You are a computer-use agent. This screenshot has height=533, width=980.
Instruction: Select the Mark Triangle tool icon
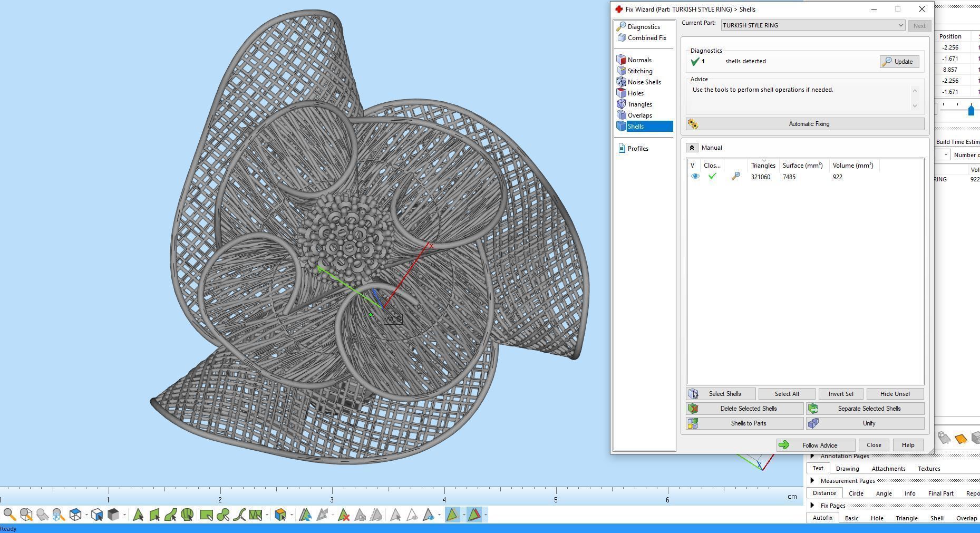(x=138, y=515)
